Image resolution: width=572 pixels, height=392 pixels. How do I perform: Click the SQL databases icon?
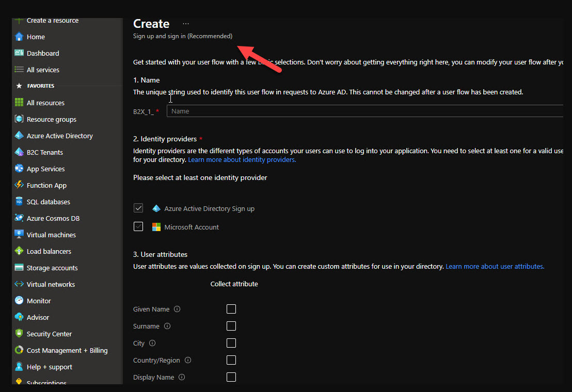click(x=19, y=201)
